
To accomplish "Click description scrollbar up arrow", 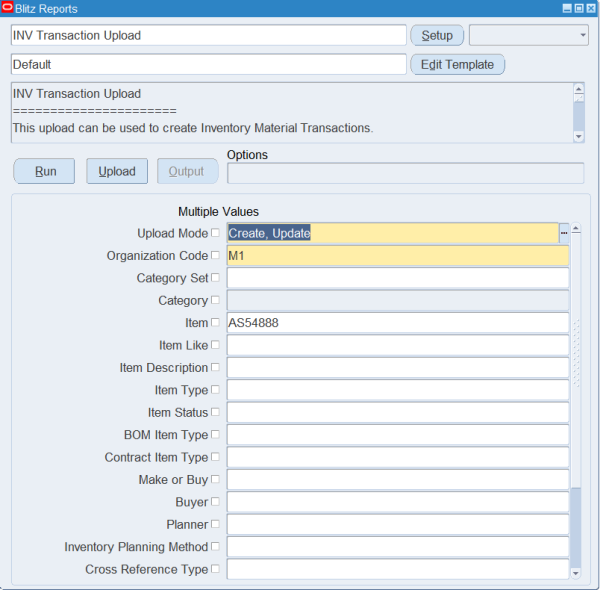I will click(x=579, y=89).
